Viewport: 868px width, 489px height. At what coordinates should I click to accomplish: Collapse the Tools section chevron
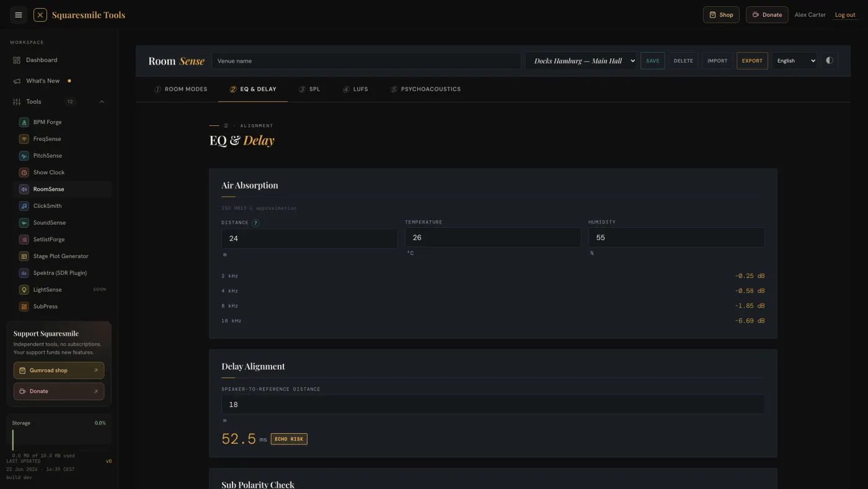click(x=102, y=102)
